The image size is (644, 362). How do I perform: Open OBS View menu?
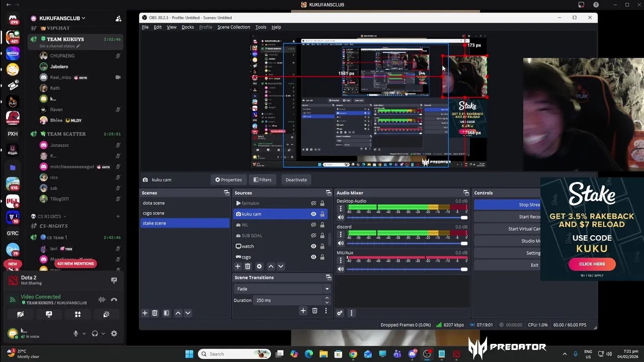(x=172, y=27)
